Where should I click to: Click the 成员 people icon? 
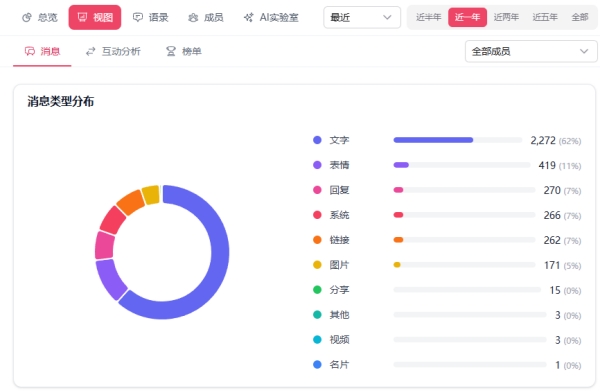point(193,18)
